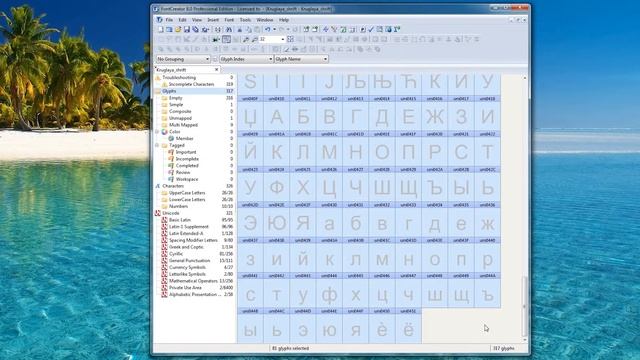Click the New font toolbar icon
The height and width of the screenshot is (360, 640).
[x=161, y=29]
